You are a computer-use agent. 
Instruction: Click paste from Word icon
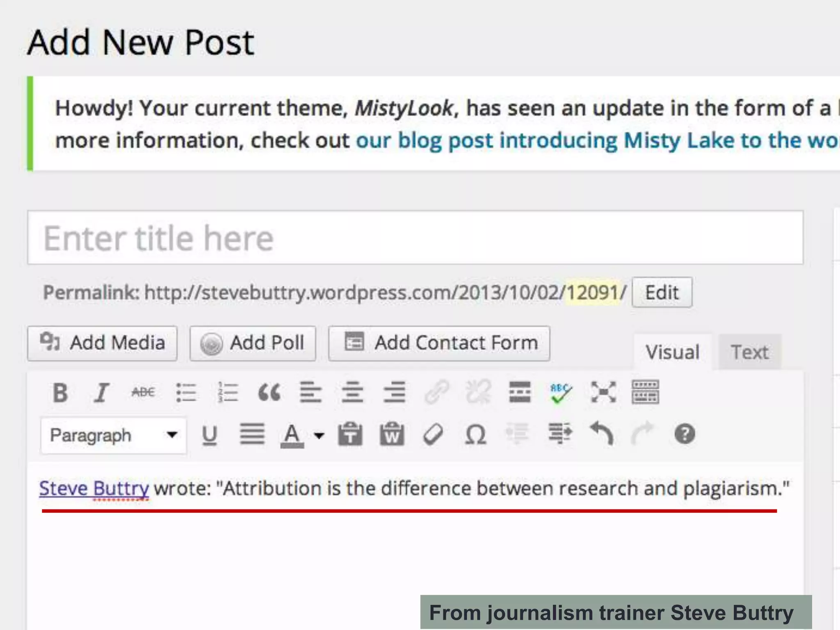click(392, 434)
